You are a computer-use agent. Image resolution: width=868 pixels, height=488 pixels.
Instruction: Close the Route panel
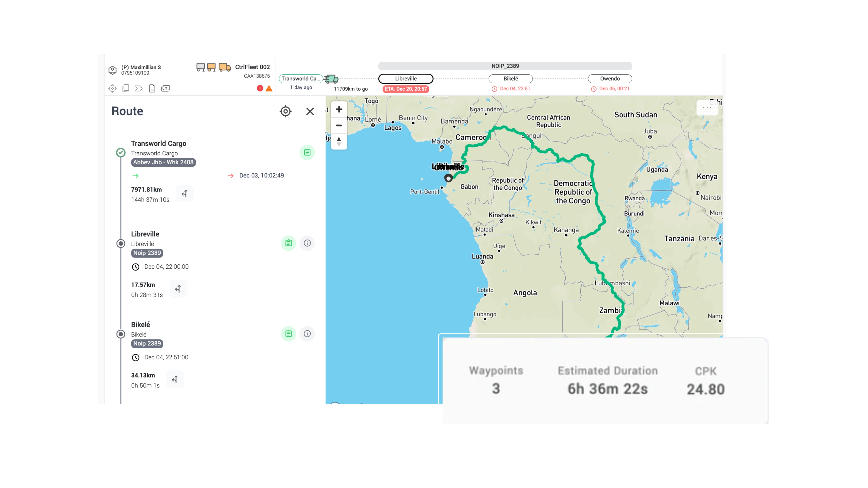310,111
